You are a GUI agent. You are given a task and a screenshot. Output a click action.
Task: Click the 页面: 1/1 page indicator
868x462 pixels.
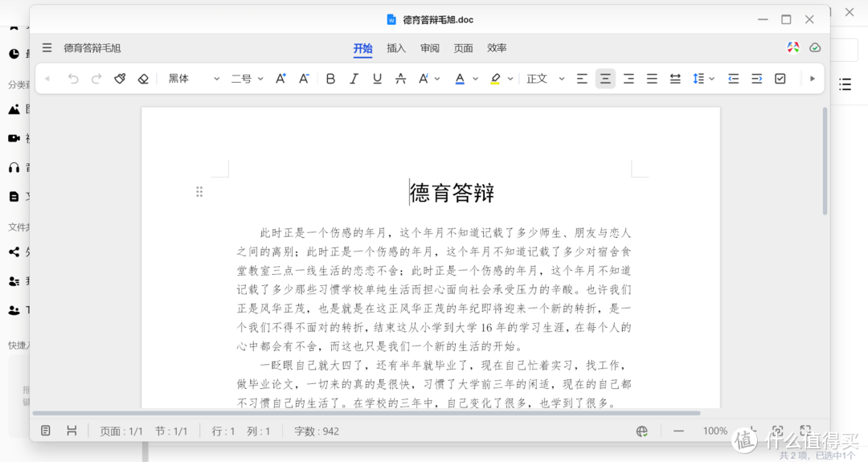[121, 431]
